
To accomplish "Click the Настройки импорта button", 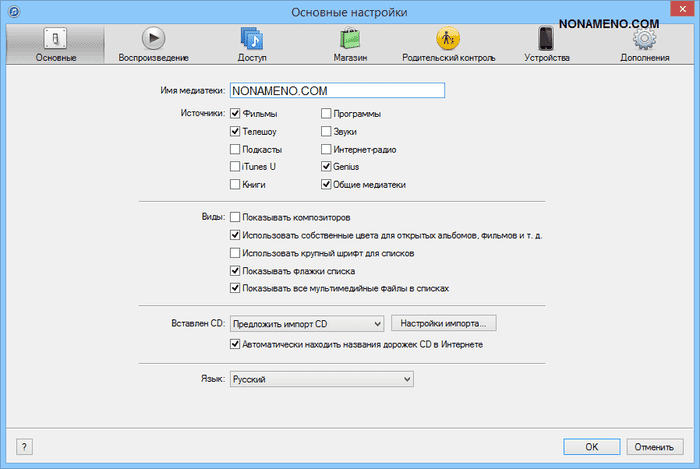I will tap(444, 323).
